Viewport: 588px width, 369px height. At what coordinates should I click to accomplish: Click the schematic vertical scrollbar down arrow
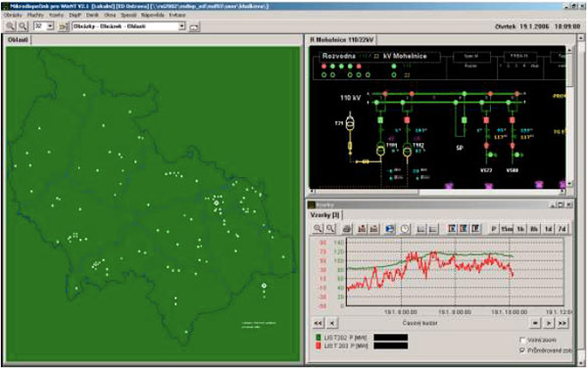(570, 184)
